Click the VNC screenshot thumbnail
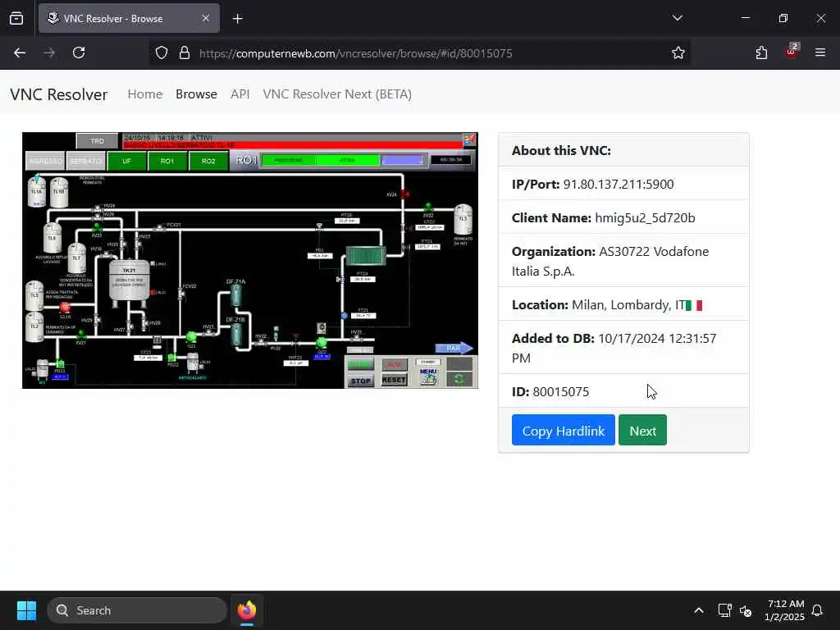840x630 pixels. coord(250,260)
